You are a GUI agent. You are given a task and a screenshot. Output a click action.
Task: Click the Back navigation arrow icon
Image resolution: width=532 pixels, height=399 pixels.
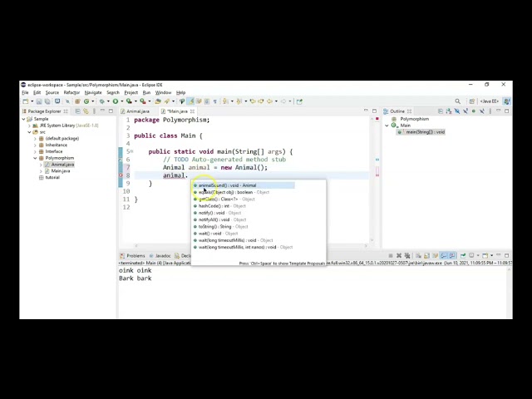point(269,101)
